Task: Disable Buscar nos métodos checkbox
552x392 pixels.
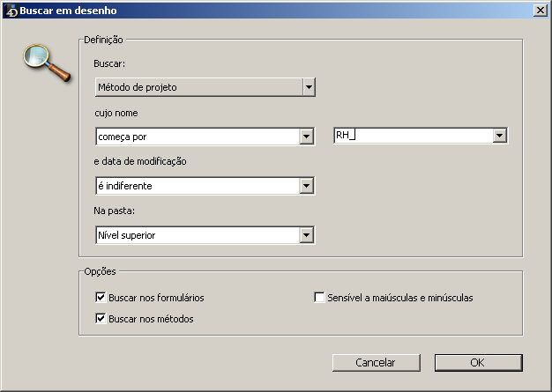Action: 101,318
